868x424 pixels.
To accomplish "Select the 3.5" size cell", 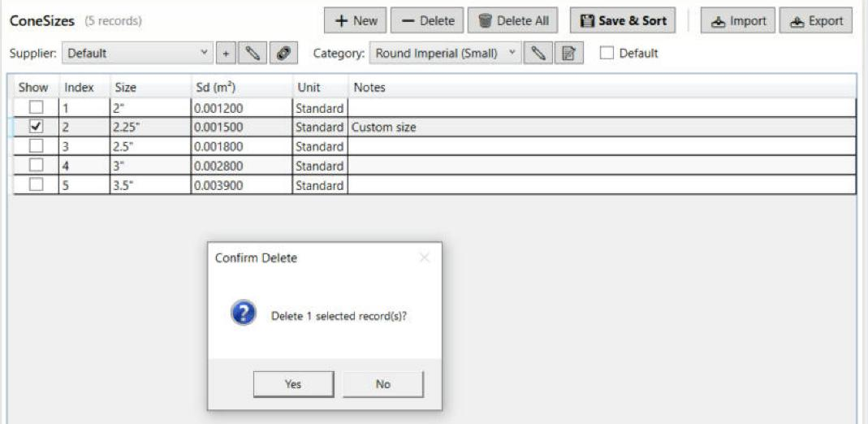I will point(150,185).
